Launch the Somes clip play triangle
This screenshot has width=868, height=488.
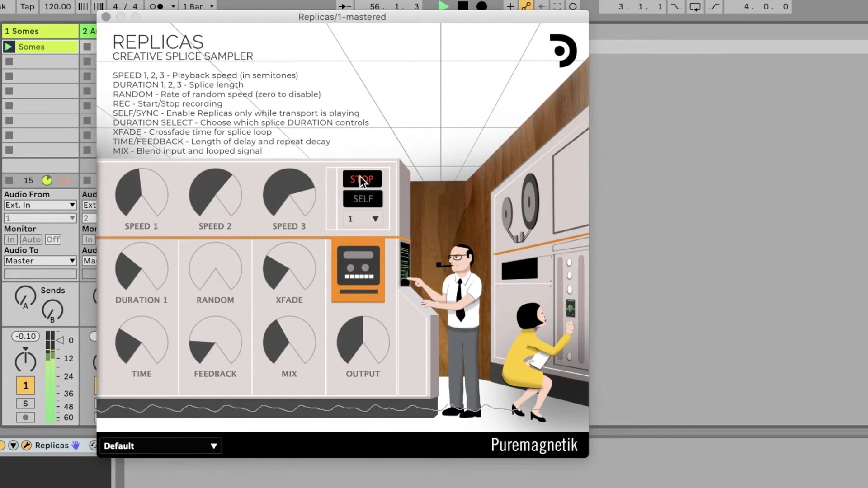(x=9, y=47)
